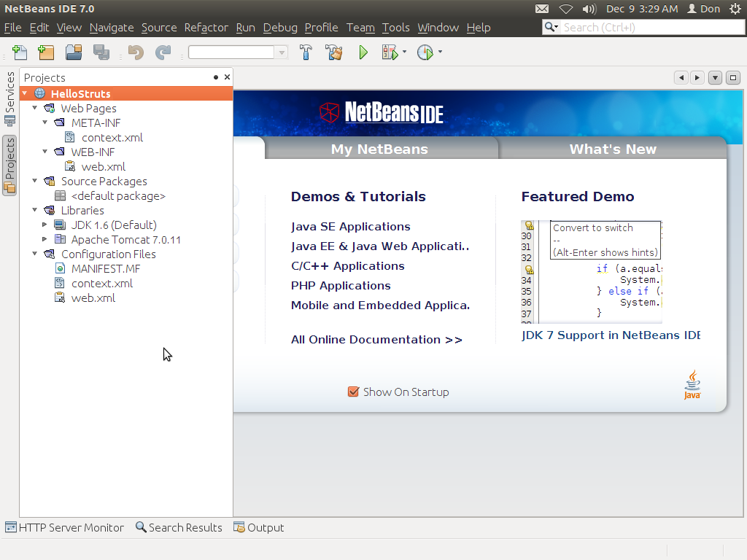Click the Projects side tab icon
This screenshot has height=560, width=747.
(x=9, y=187)
